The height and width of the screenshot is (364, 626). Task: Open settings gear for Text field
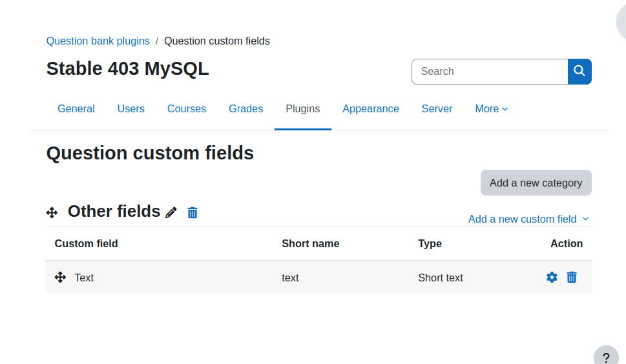pos(552,277)
